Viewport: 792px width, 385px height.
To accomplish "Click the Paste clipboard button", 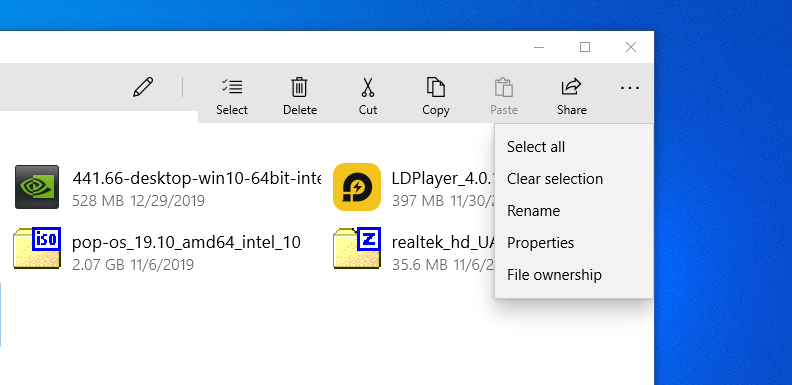I will [x=504, y=97].
